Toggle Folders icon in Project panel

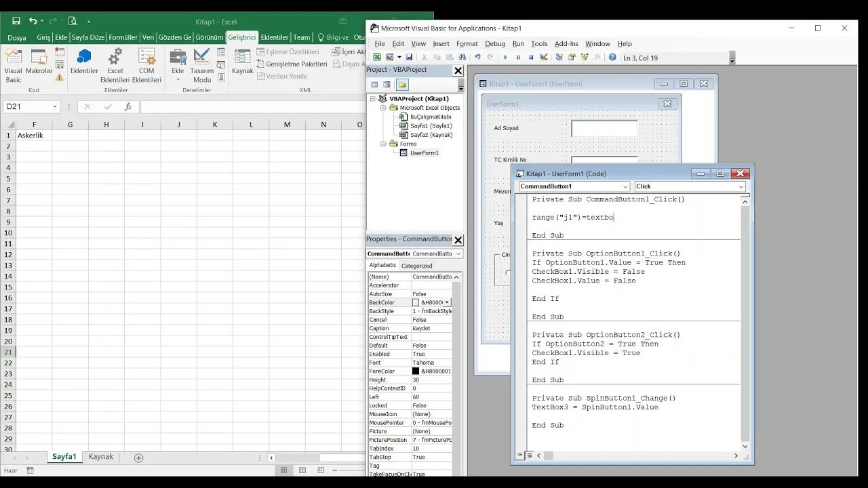402,85
